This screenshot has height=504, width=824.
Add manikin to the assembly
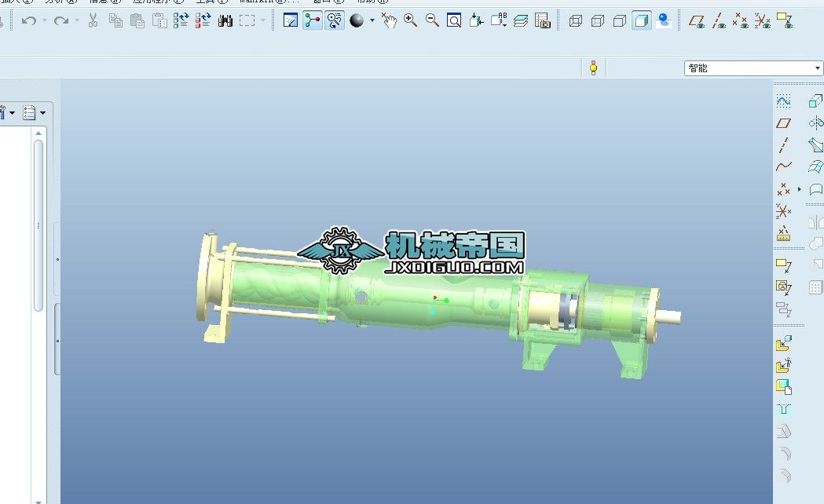point(783,365)
